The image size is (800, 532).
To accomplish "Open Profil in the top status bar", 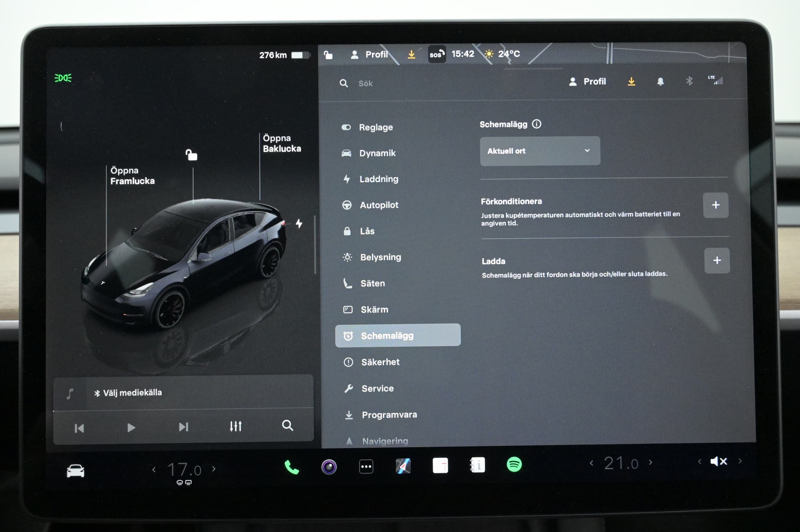I will click(369, 54).
